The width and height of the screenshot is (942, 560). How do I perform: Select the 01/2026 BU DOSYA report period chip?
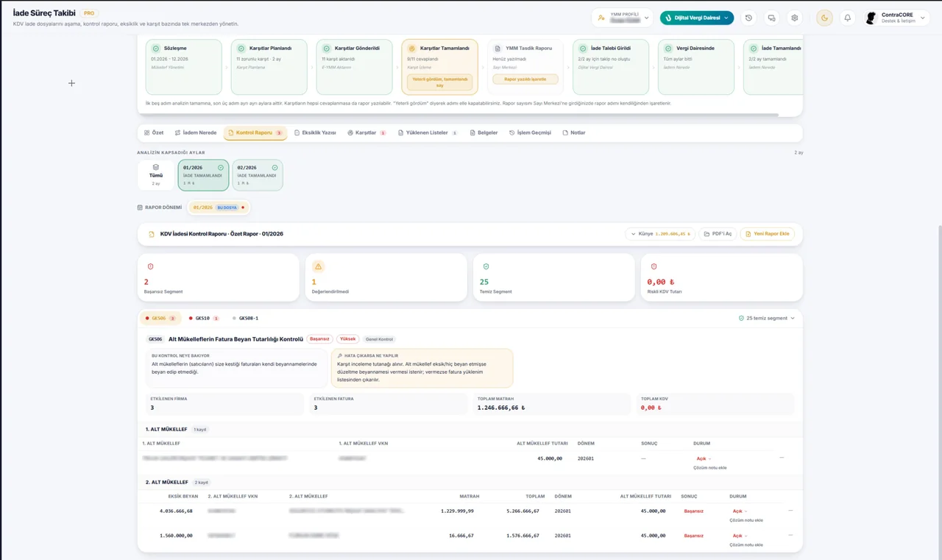pyautogui.click(x=219, y=208)
